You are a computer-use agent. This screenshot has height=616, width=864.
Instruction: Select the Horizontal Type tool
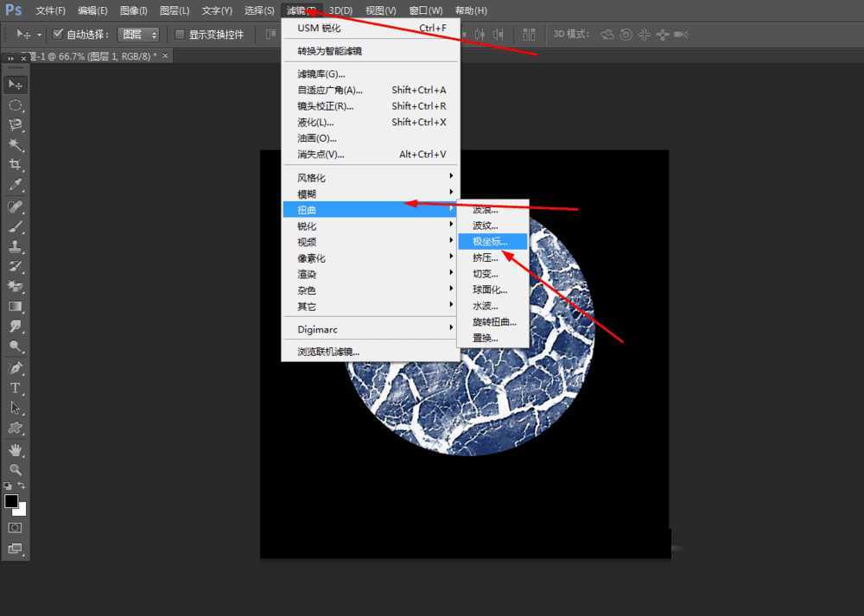15,387
